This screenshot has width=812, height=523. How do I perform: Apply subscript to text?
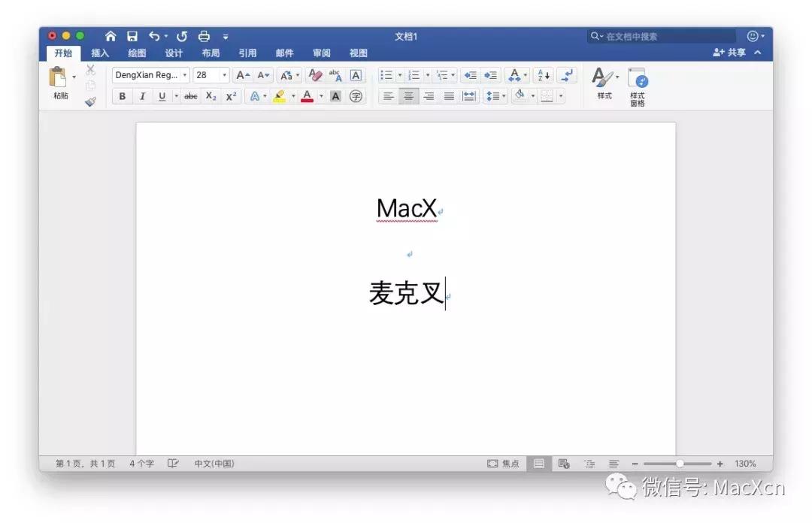211,96
